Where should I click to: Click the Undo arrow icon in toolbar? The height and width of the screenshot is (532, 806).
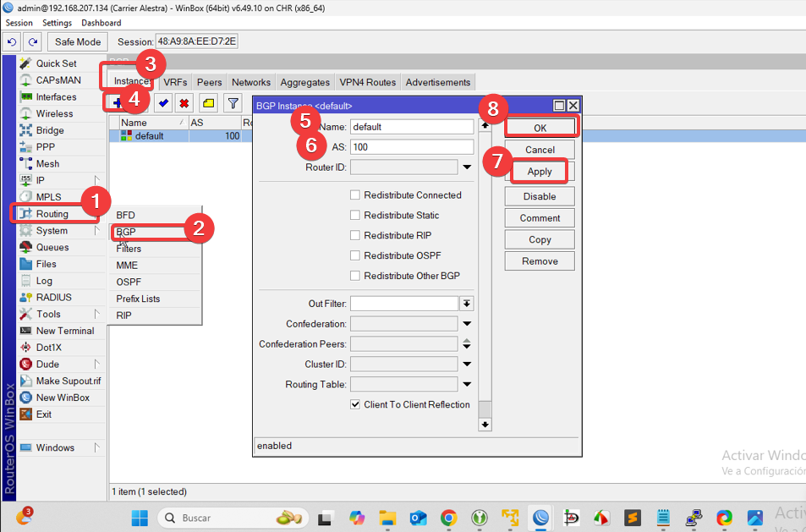12,41
